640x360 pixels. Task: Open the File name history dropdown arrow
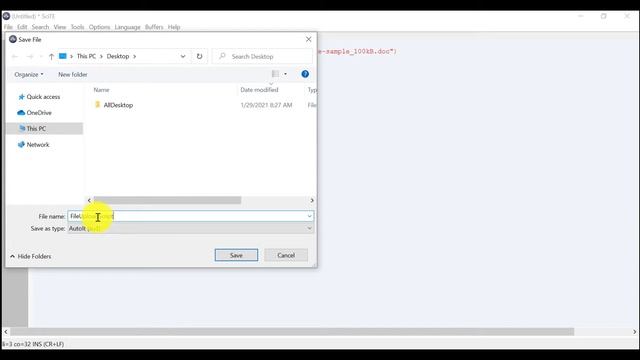(x=310, y=216)
